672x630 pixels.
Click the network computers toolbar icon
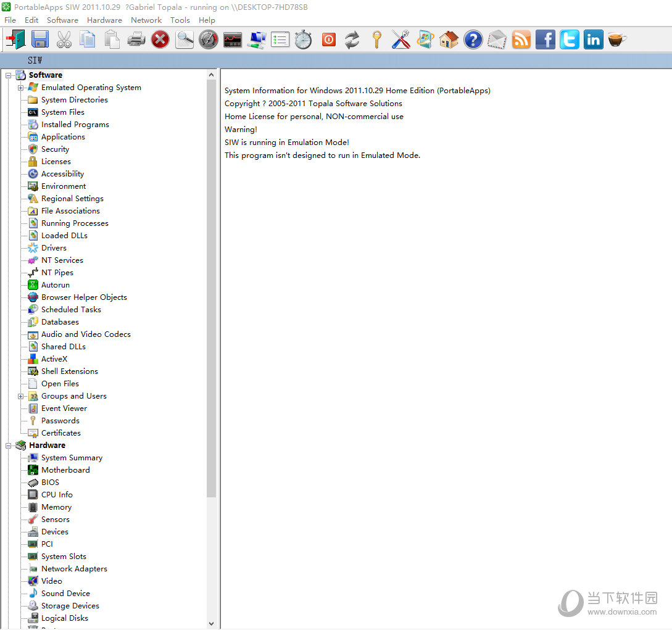click(256, 40)
